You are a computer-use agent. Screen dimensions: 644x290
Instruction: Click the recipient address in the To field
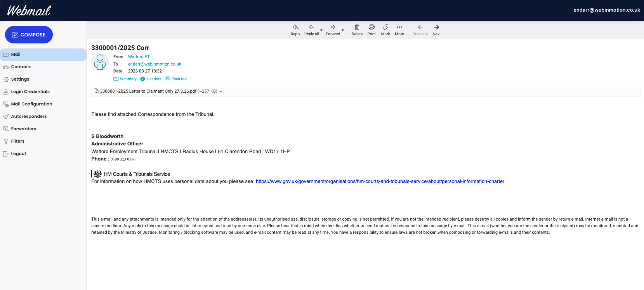click(x=154, y=64)
